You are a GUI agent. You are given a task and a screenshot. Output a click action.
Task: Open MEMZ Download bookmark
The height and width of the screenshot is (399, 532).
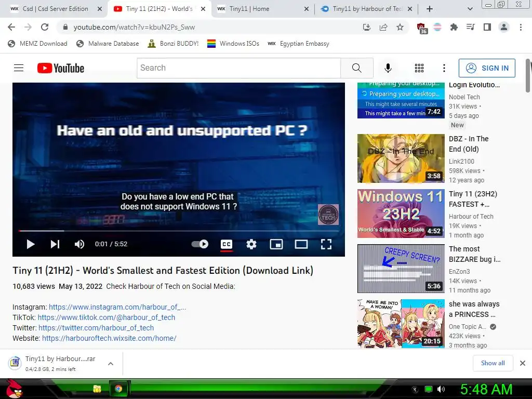coord(37,44)
